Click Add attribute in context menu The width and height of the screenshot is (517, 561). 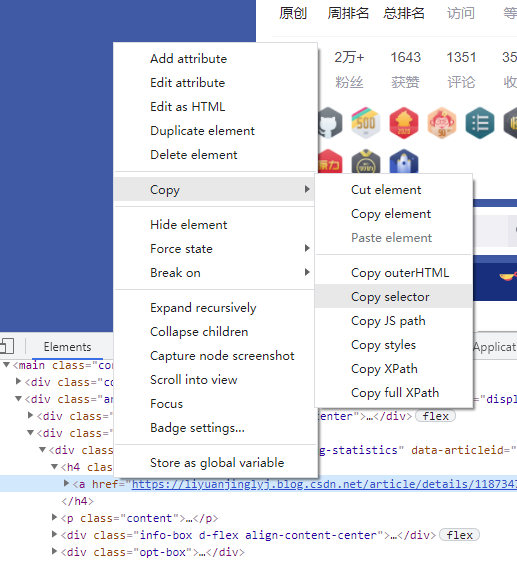(x=188, y=59)
